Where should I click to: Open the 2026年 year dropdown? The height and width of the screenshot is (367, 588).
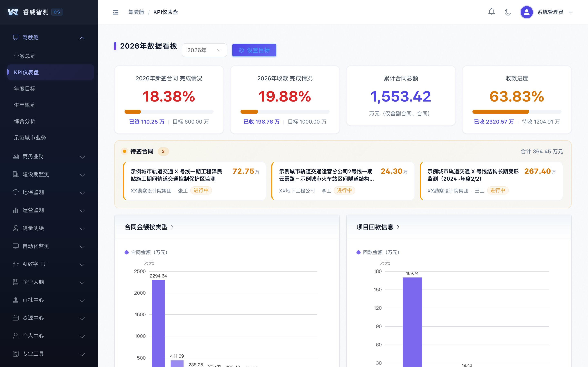coord(204,50)
